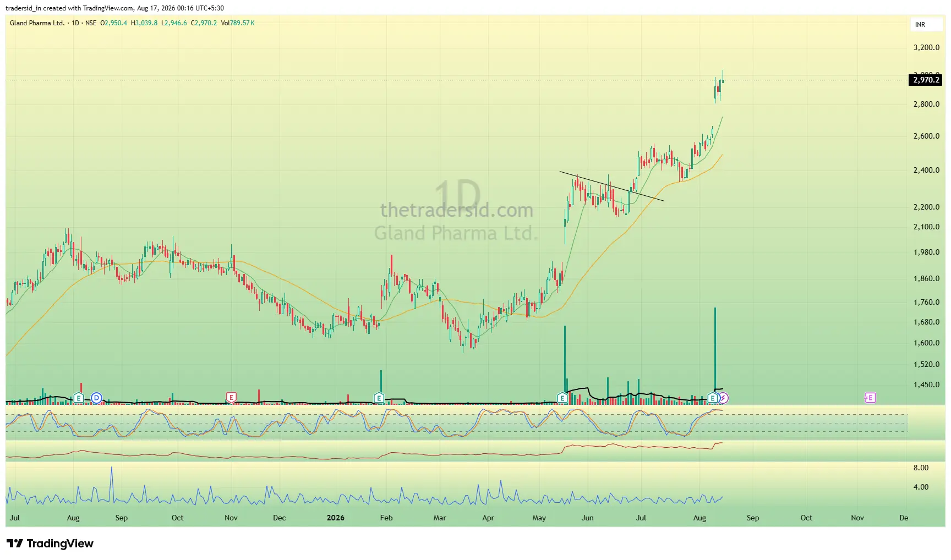The image size is (951, 560).
Task: Click the TradingView logo at bottom left
Action: (x=50, y=543)
